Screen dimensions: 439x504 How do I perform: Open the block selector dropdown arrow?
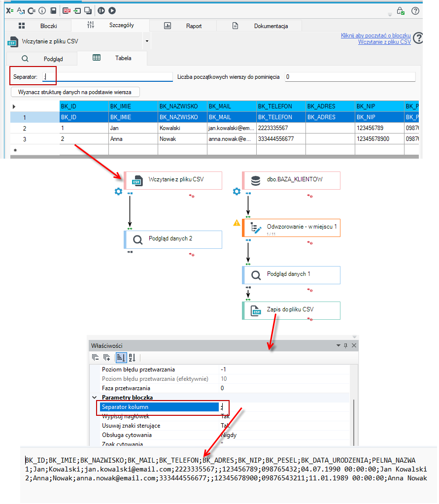point(147,41)
